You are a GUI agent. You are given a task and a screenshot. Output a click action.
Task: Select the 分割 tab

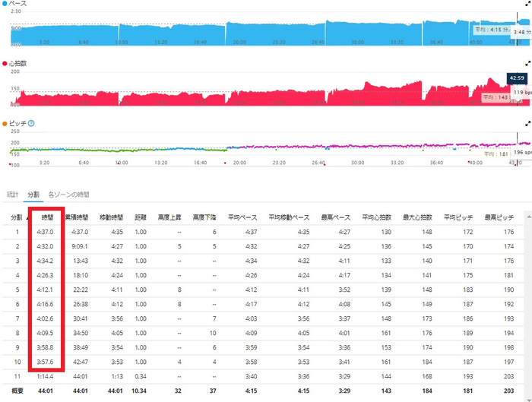(x=33, y=195)
